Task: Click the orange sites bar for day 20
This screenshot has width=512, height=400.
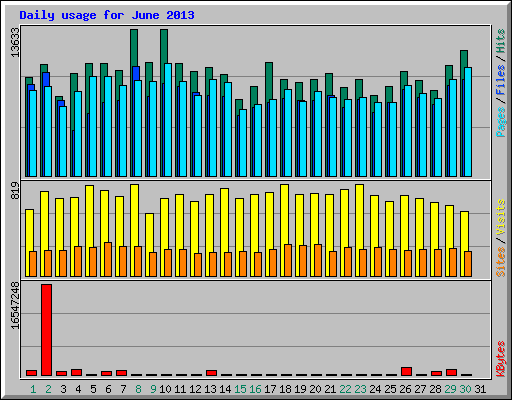Action: 318,260
